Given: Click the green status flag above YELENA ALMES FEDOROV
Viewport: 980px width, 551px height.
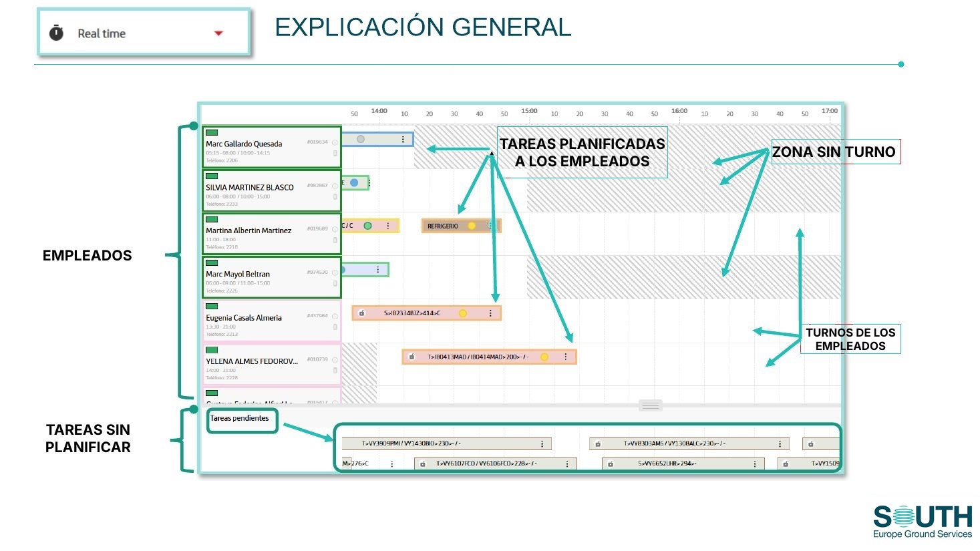Looking at the screenshot, I should tap(212, 349).
